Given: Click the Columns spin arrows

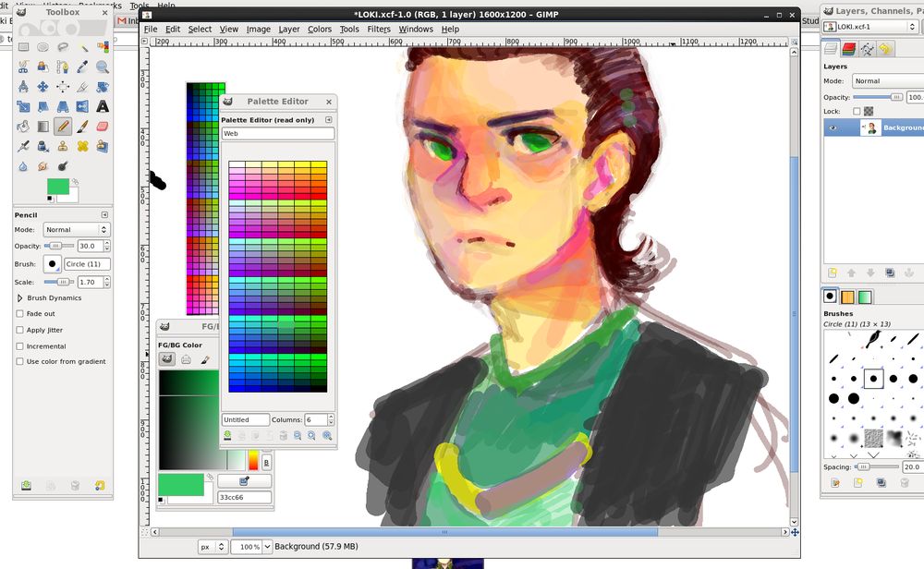Looking at the screenshot, I should (x=331, y=419).
